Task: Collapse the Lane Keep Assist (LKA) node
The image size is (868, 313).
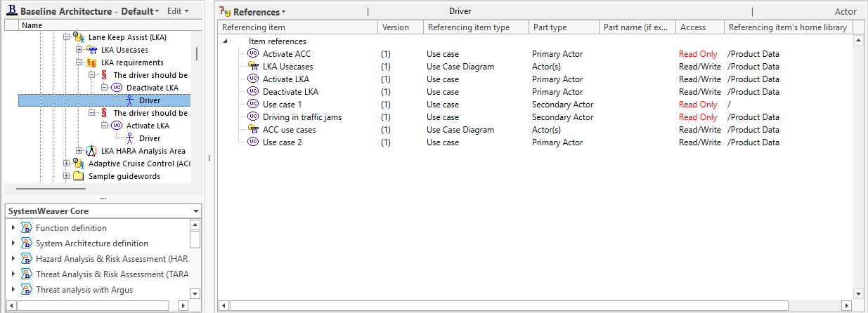Action: [67, 37]
